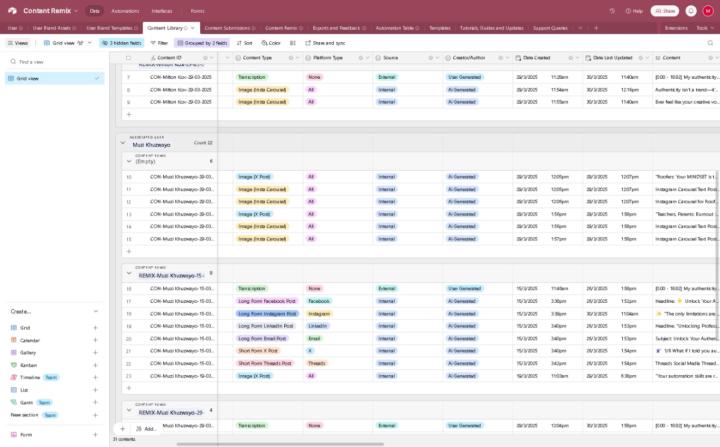Add a new section with plus

coord(96,415)
